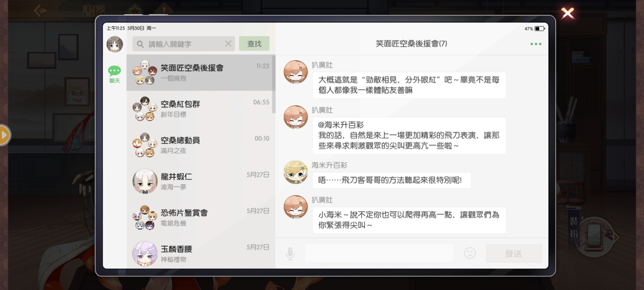
Task: Click the 11:23 timestamp on the top chat
Action: [x=262, y=66]
